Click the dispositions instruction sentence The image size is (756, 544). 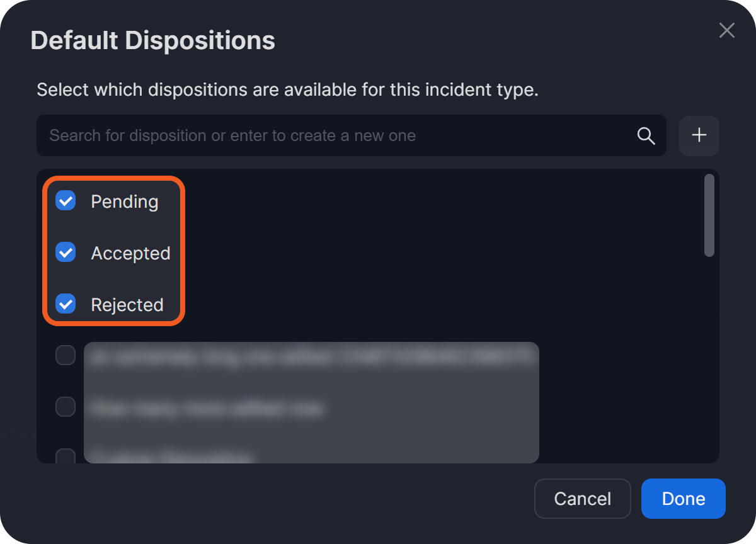(287, 89)
